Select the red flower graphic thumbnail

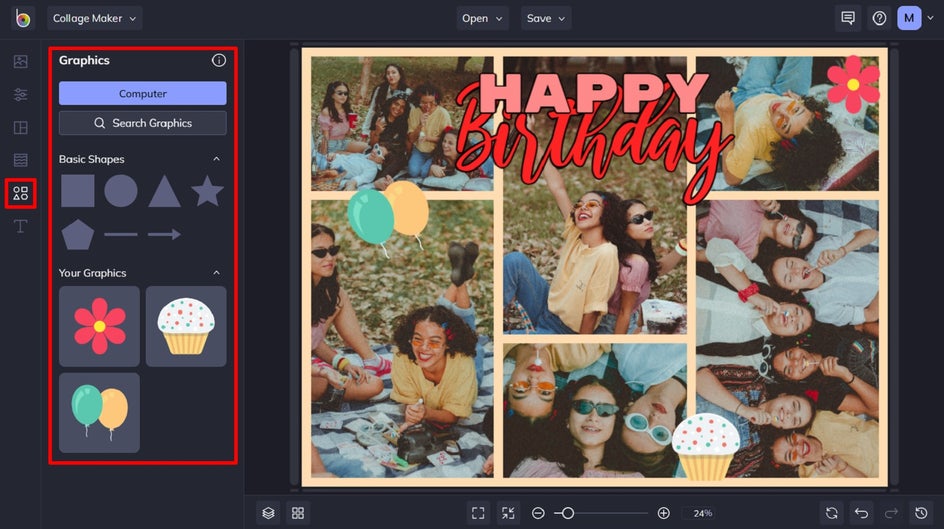(99, 326)
